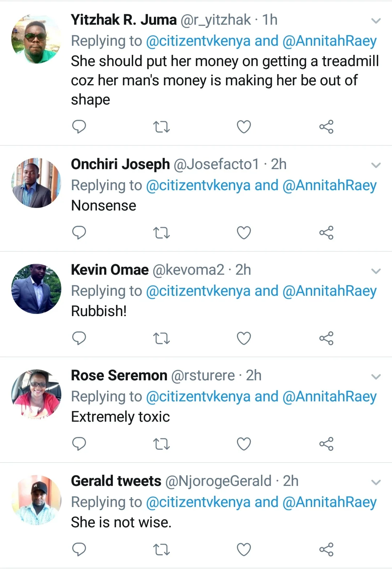Retweet Yitzhak R. Juma's treadmill tweet
392x569 pixels.
point(162,127)
